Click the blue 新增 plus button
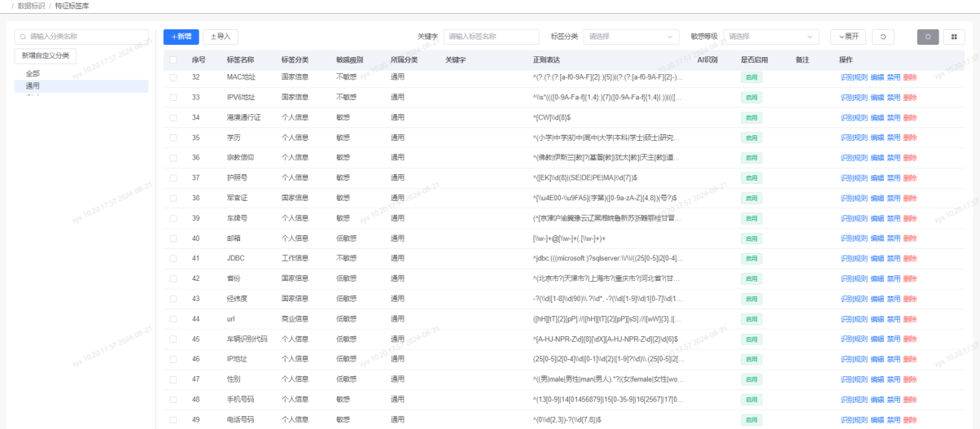This screenshot has width=980, height=429. click(181, 37)
